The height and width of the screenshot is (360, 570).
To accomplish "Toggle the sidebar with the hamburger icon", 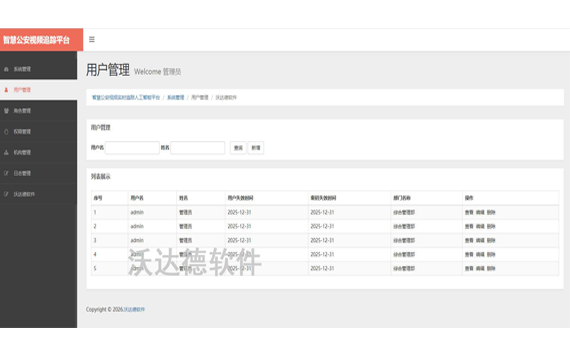I will (92, 39).
